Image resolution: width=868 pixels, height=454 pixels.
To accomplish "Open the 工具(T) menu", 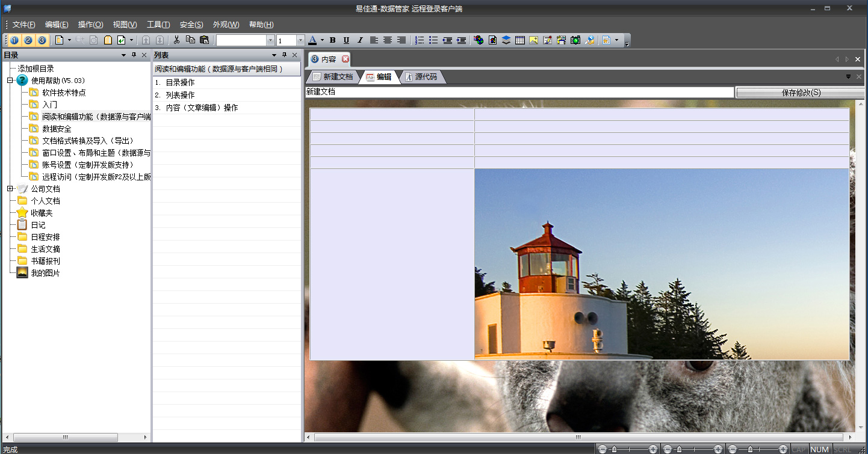I will pos(158,25).
